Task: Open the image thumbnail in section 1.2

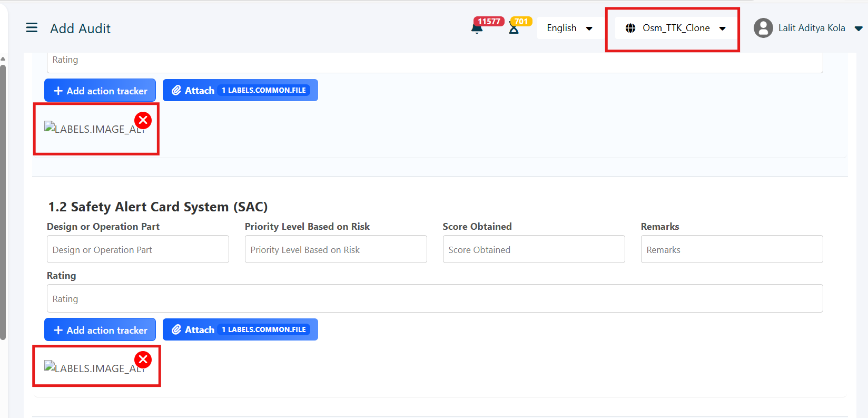Action: pos(90,368)
